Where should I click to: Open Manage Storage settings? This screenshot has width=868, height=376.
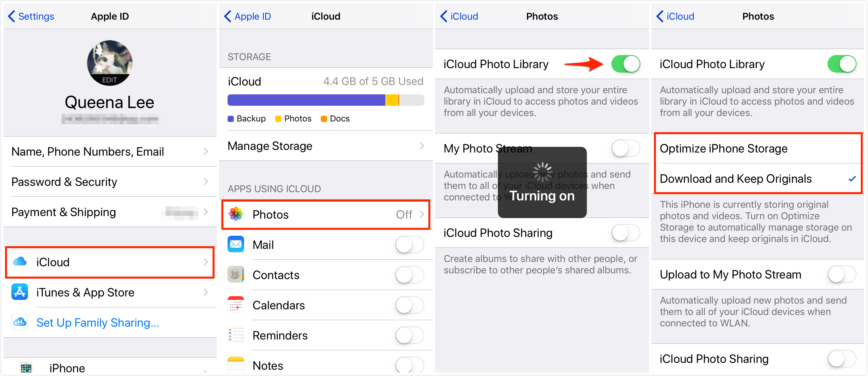pos(326,147)
